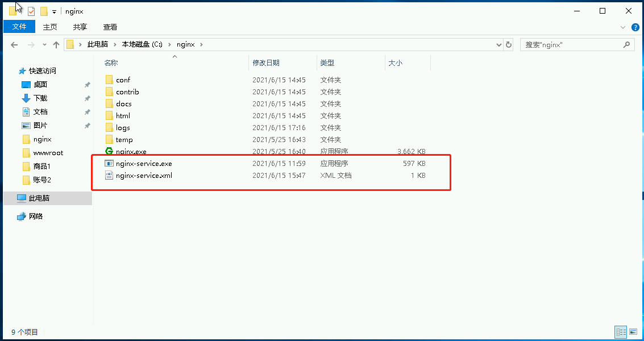Click the 文档 pin icon

pyautogui.click(x=87, y=112)
